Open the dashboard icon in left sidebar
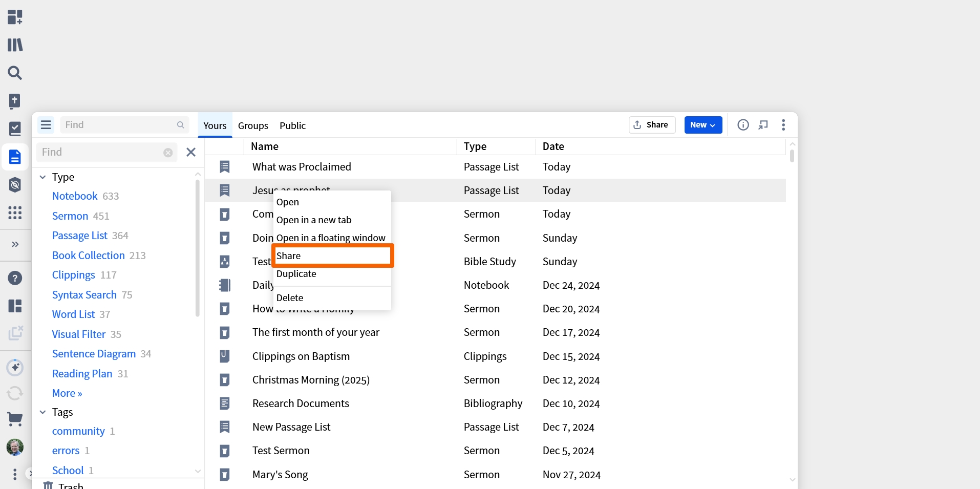This screenshot has width=980, height=489. coord(15,17)
